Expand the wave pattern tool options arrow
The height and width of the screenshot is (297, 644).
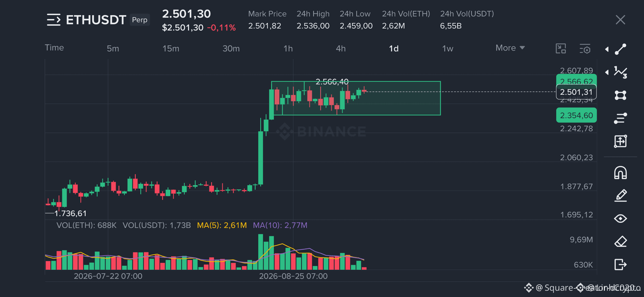tap(607, 72)
